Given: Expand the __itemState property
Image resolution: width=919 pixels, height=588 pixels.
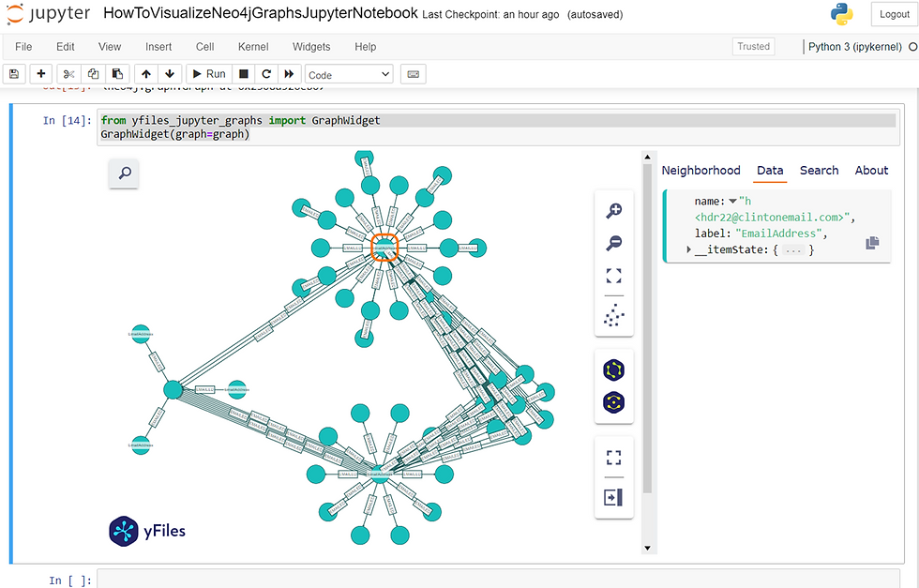Looking at the screenshot, I should coord(688,249).
